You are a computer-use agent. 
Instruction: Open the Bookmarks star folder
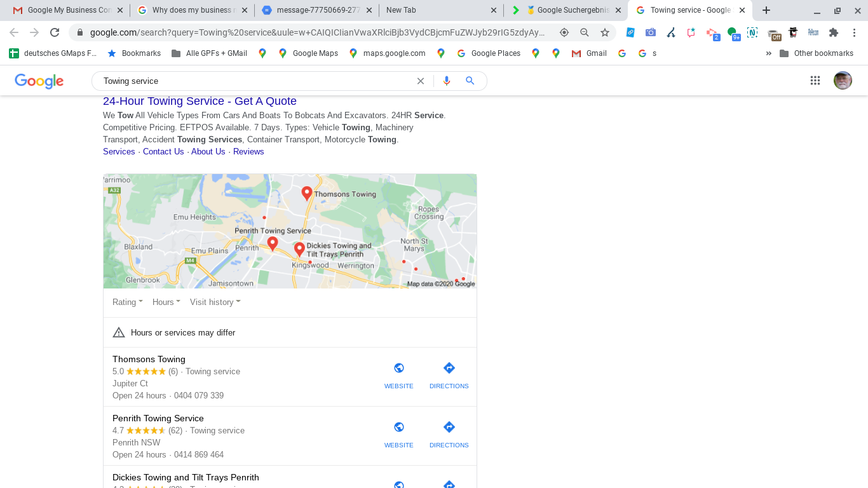pos(134,53)
